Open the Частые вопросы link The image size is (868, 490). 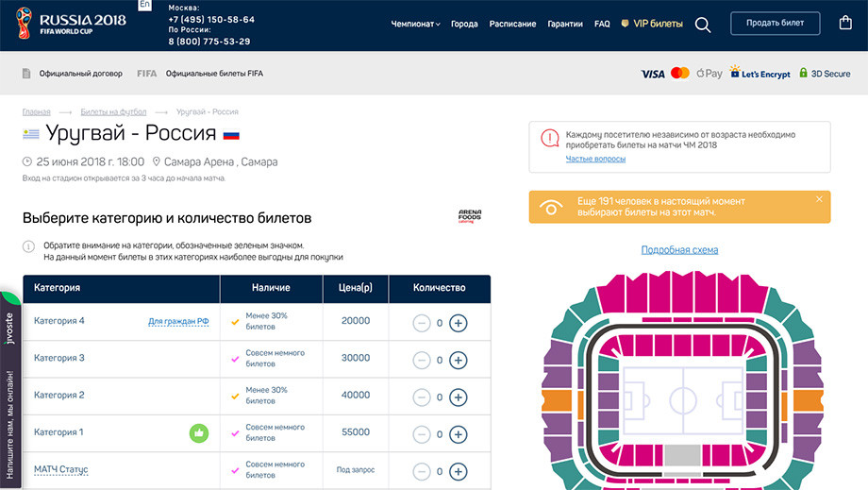pyautogui.click(x=595, y=159)
